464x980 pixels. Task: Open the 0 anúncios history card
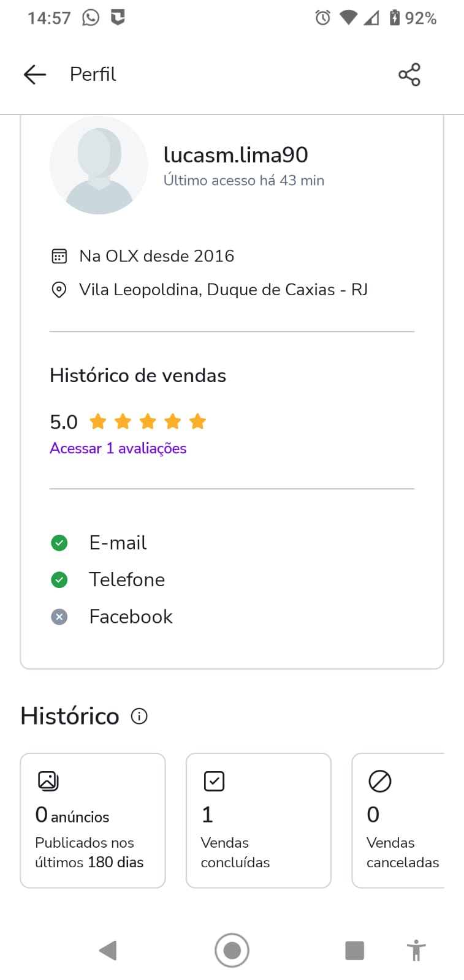tap(93, 820)
